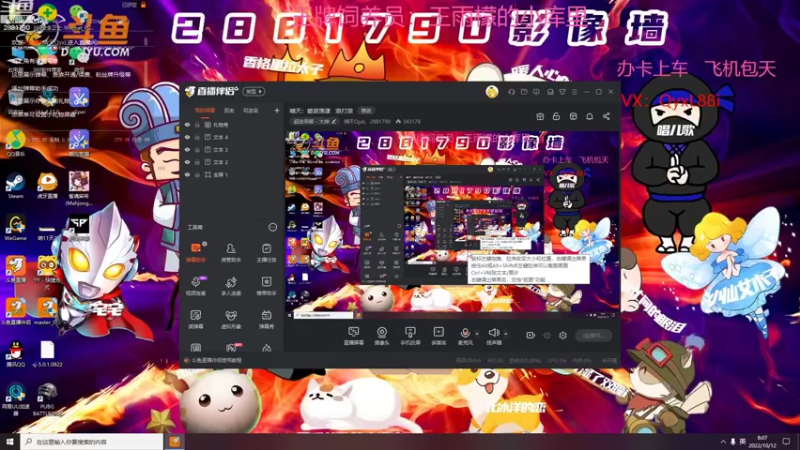This screenshot has height=450, width=800.
Task: Open the 读弹幕 tool
Action: [195, 319]
